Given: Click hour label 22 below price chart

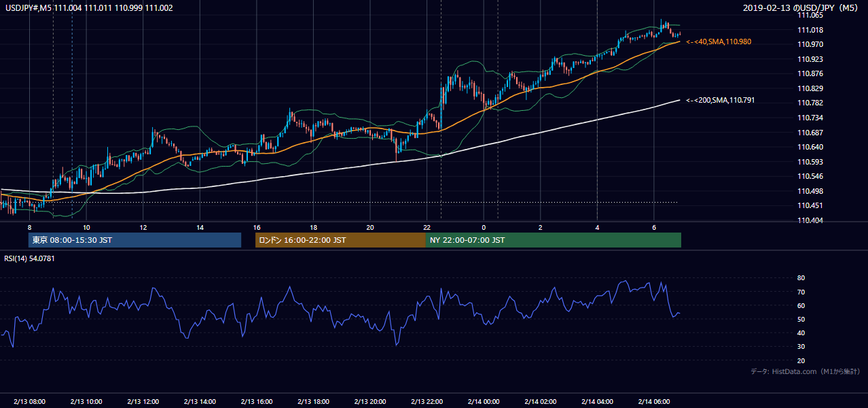Looking at the screenshot, I should pyautogui.click(x=427, y=227).
